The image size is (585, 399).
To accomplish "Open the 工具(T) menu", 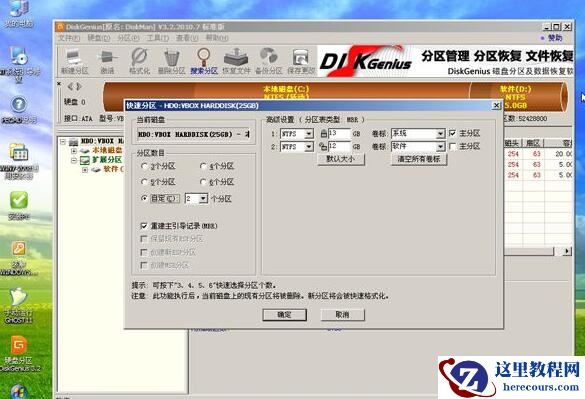I will click(157, 38).
